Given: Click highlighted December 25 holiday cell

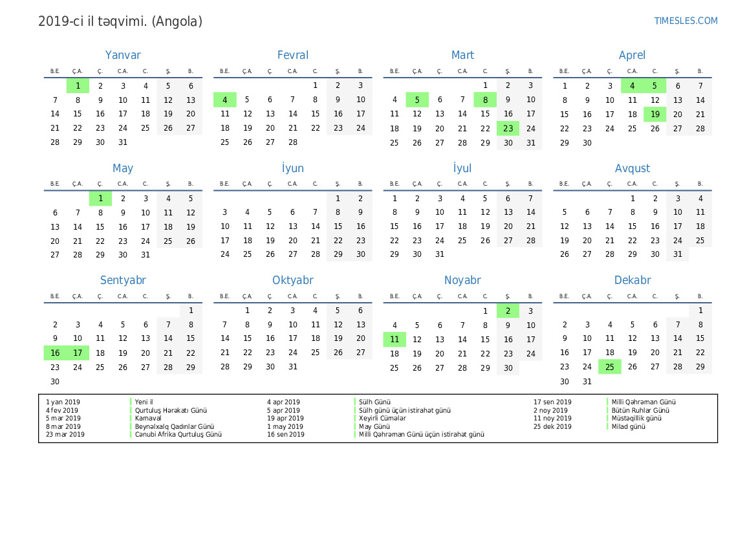Looking at the screenshot, I should coord(609,367).
